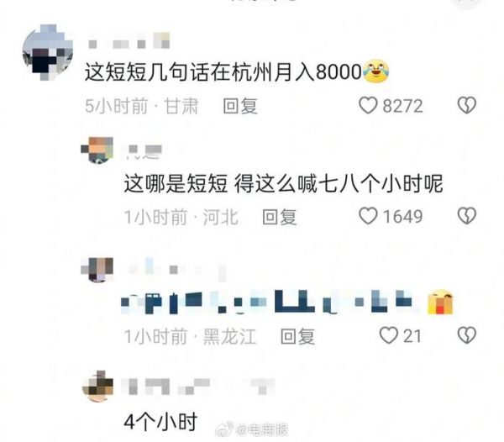Tap the crying-laugh emoji after 月入8000

click(x=375, y=71)
